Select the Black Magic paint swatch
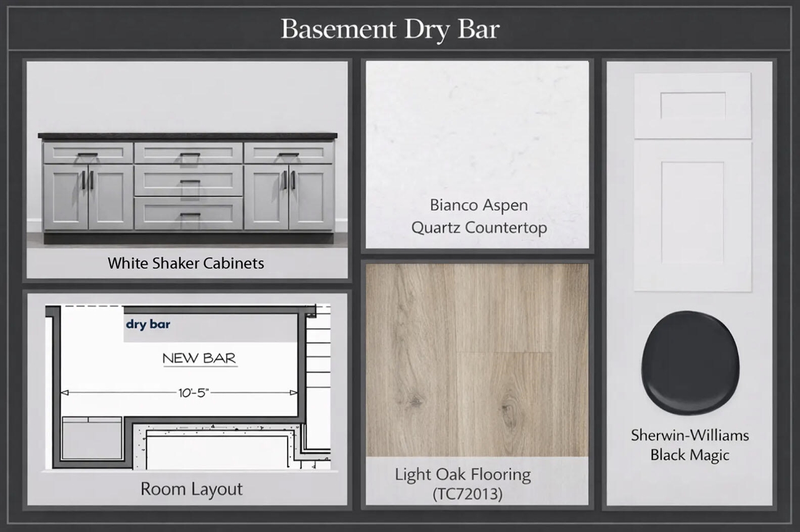This screenshot has height=532, width=800. click(690, 363)
